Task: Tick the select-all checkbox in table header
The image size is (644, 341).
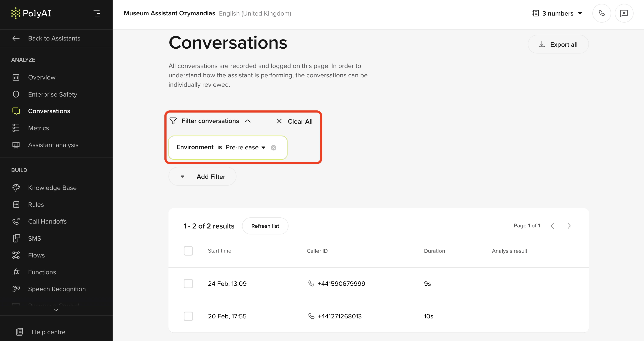Action: 188,251
